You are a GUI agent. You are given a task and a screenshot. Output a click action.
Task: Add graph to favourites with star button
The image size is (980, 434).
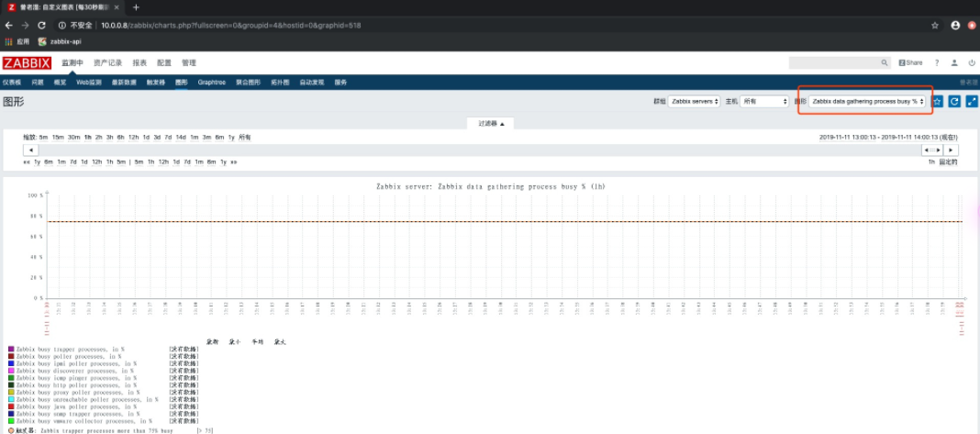click(x=937, y=101)
